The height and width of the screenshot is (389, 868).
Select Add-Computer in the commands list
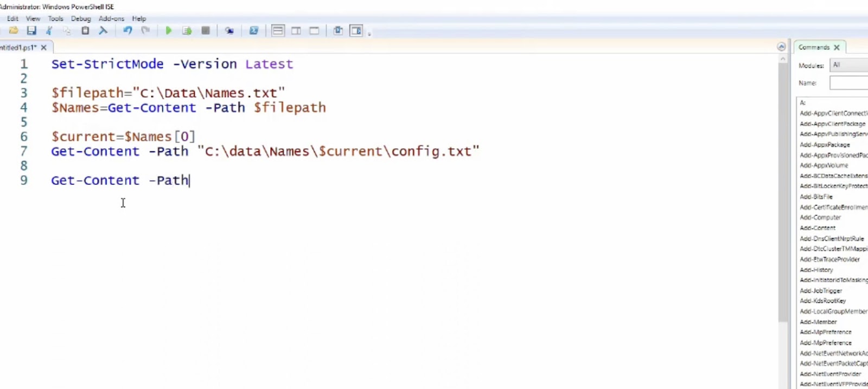point(820,218)
